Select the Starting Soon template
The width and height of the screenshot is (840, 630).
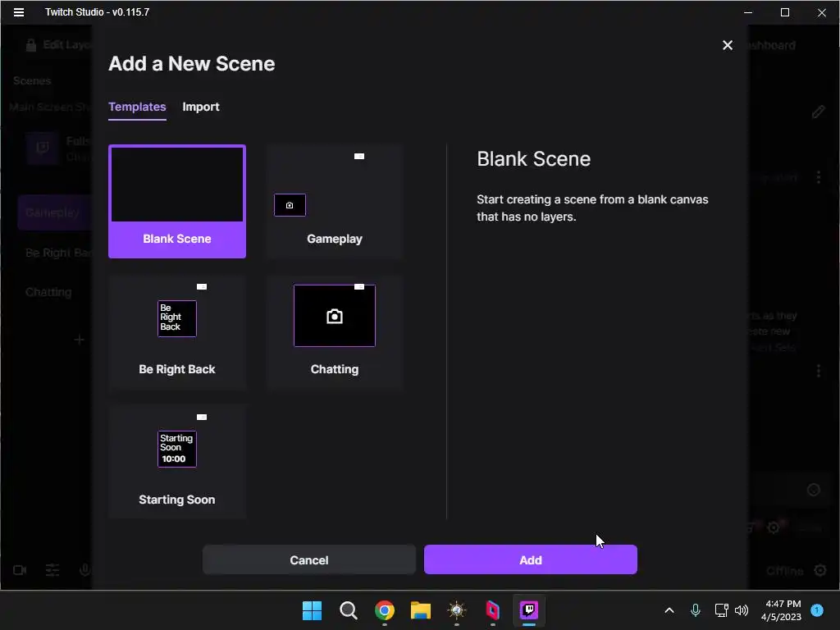177,462
